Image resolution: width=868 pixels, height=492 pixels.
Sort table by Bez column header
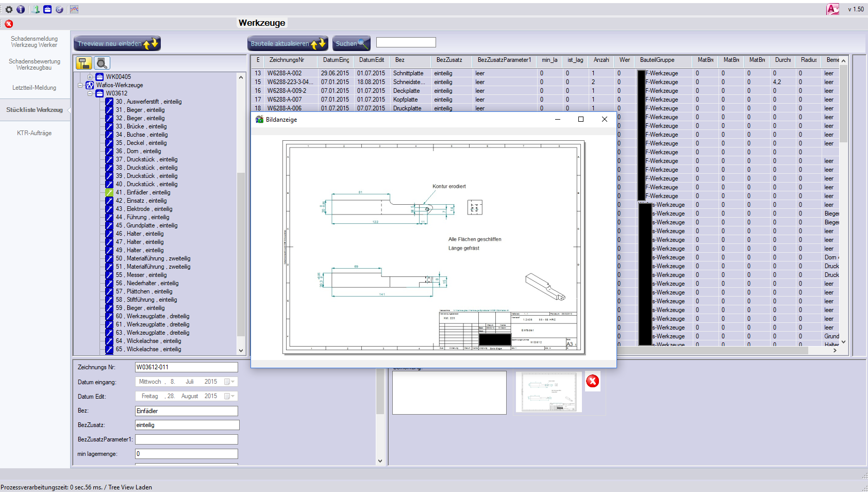coord(411,60)
